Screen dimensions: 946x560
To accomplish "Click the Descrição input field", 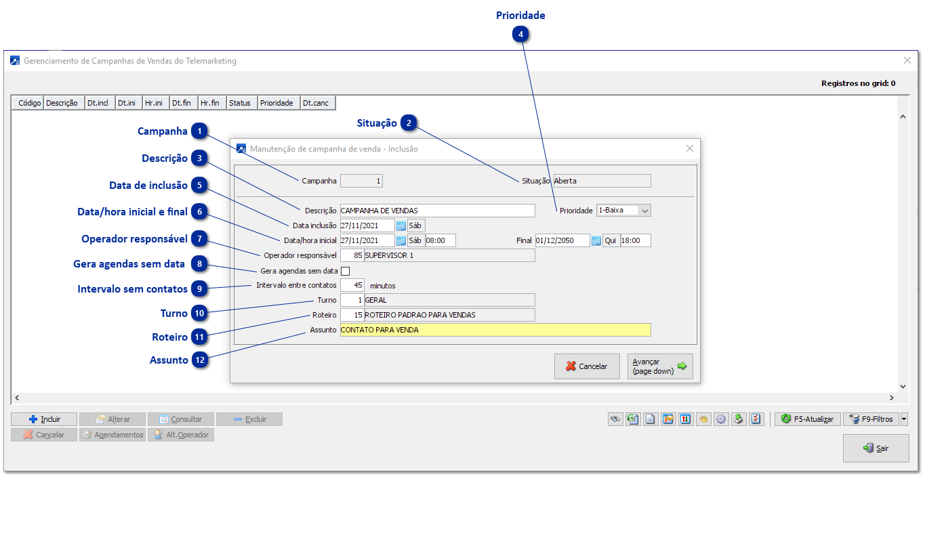I will click(x=437, y=211).
